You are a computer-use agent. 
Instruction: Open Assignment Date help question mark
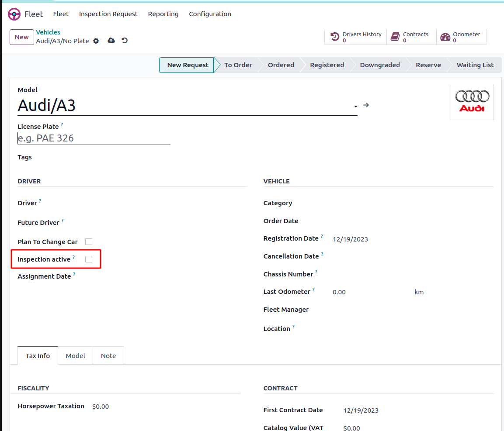pos(74,274)
